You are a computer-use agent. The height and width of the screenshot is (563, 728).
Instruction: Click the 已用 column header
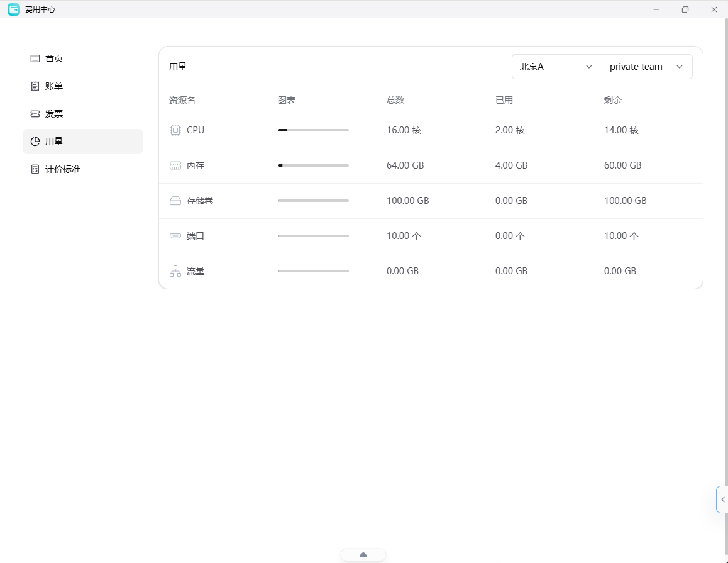504,101
